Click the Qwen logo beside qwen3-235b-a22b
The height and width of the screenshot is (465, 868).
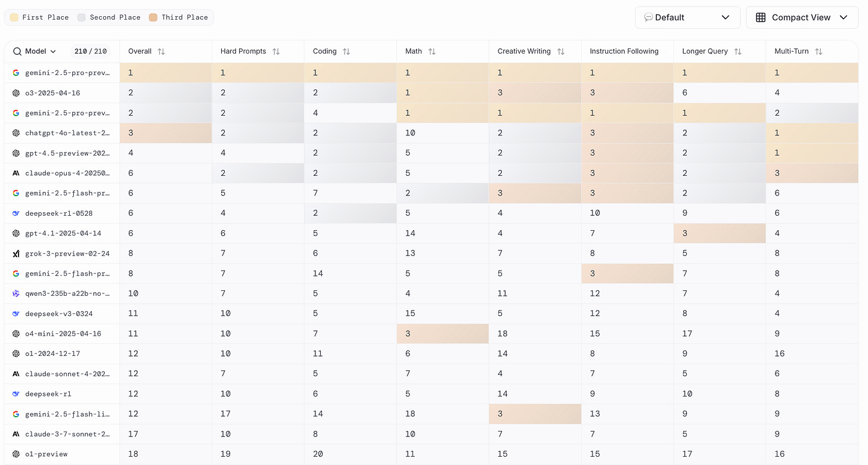[x=16, y=293]
